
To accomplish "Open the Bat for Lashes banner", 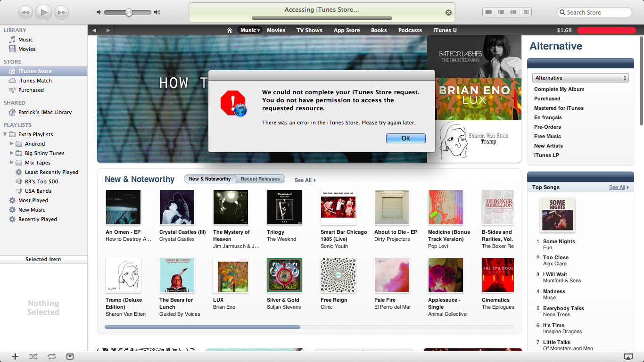I will tap(474, 57).
